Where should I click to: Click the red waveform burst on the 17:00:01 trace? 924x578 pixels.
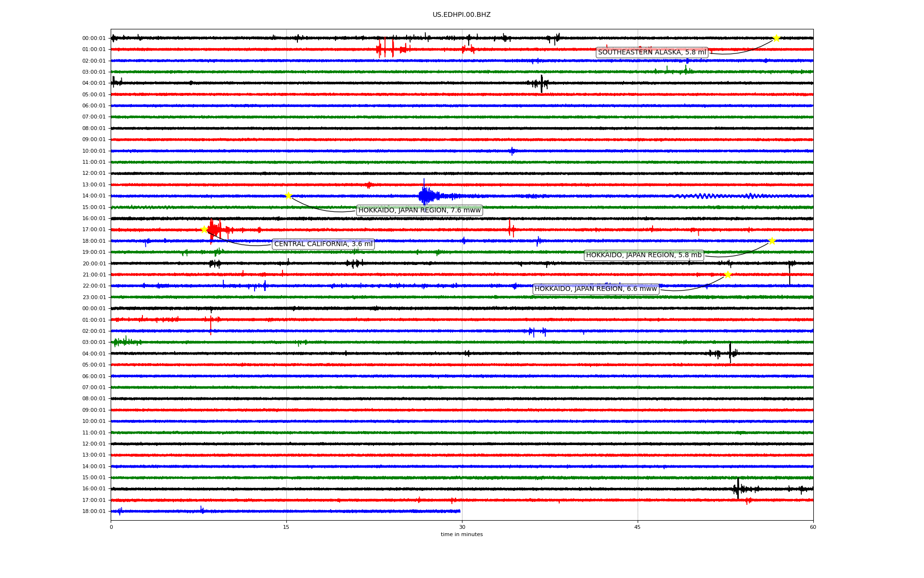pos(214,229)
